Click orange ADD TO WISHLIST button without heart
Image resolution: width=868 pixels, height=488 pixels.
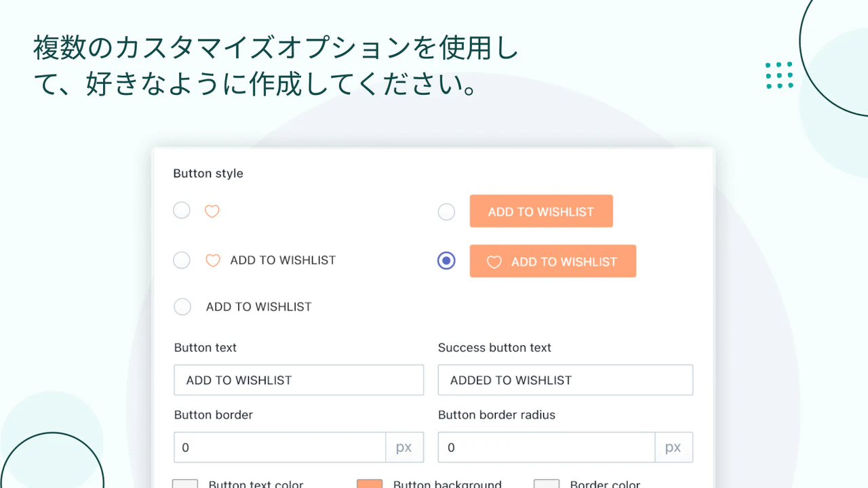tap(541, 211)
